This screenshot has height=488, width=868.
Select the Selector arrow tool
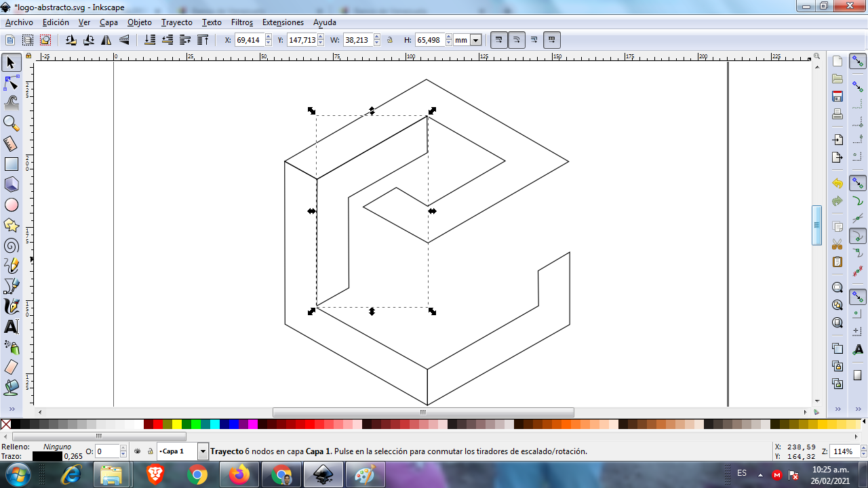[x=11, y=63]
